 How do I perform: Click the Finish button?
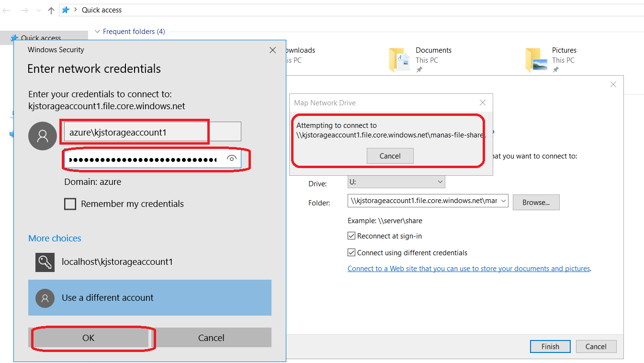550,347
